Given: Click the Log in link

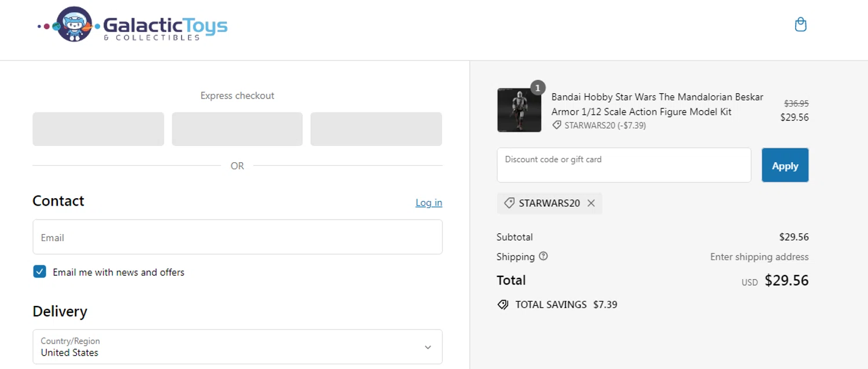Looking at the screenshot, I should click(428, 203).
